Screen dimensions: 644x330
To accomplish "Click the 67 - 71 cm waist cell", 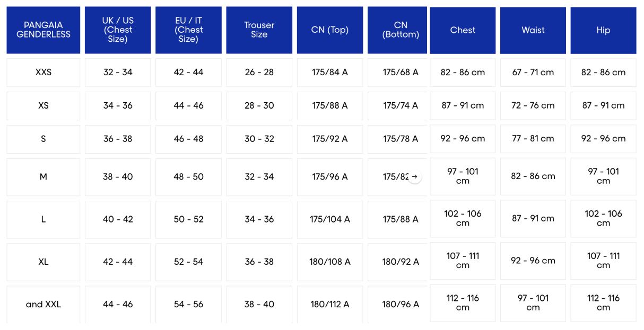I will click(x=533, y=73).
